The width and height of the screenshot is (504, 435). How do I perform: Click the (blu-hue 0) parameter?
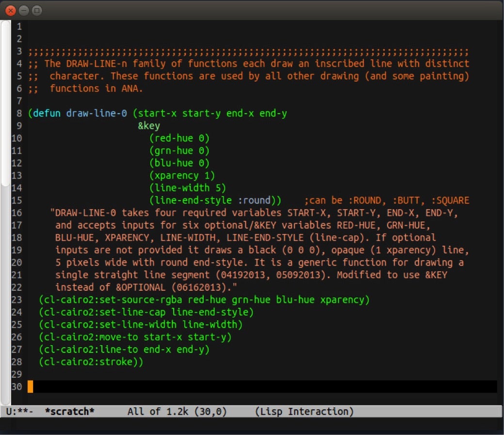click(179, 163)
